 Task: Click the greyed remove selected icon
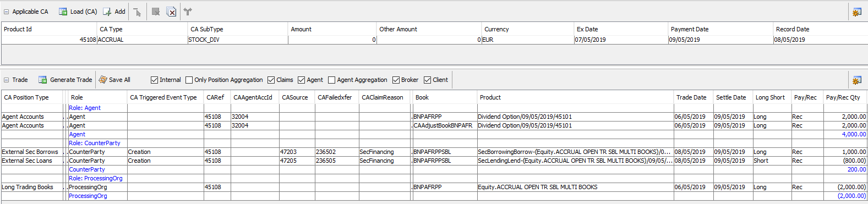click(x=156, y=12)
